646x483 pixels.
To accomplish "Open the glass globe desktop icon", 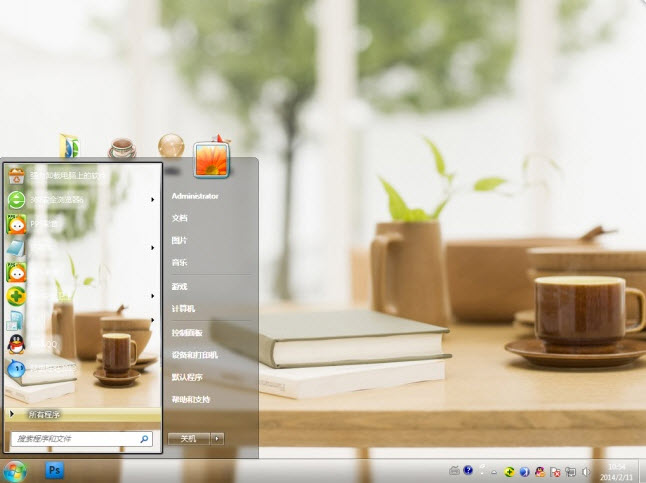I will (171, 145).
